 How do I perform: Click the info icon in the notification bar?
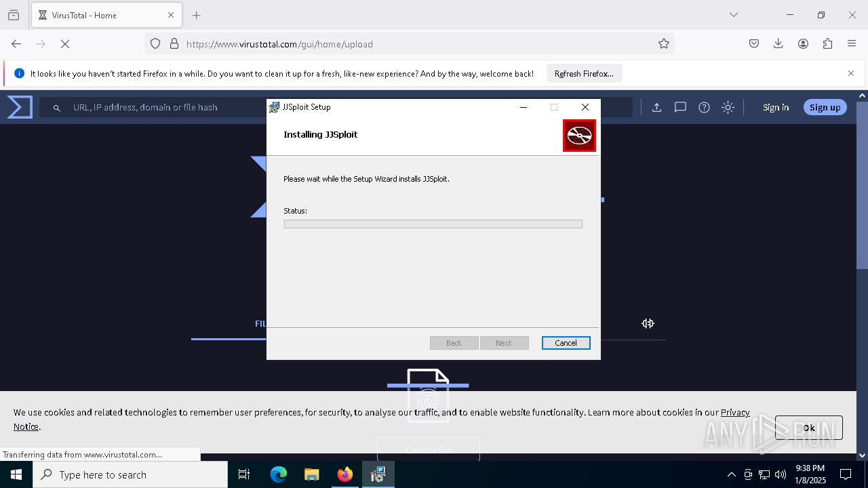(19, 73)
